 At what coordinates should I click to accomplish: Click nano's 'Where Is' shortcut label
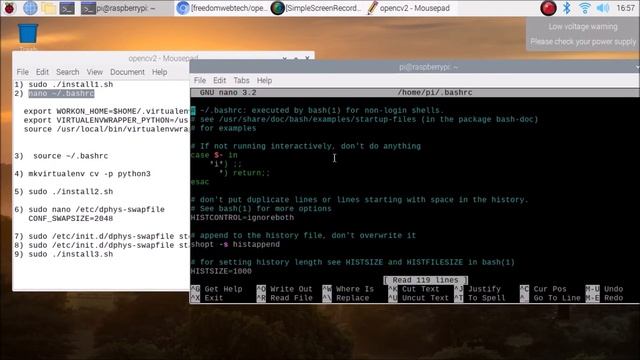(x=355, y=289)
